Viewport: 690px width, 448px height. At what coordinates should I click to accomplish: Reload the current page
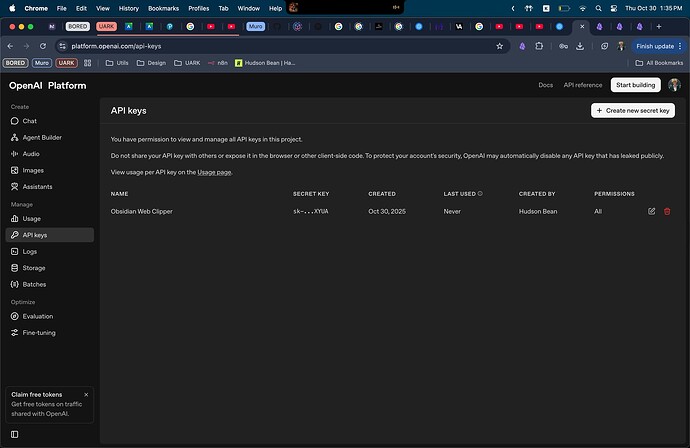[x=43, y=46]
